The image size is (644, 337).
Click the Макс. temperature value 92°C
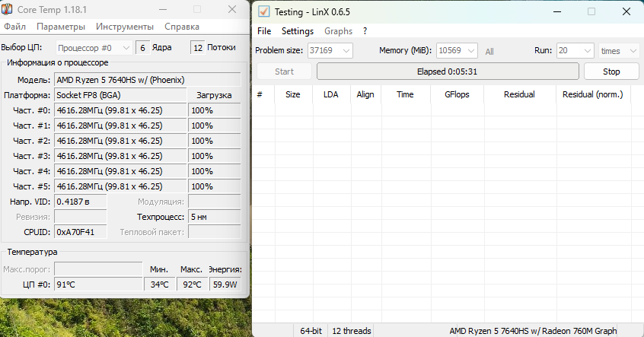pos(192,284)
